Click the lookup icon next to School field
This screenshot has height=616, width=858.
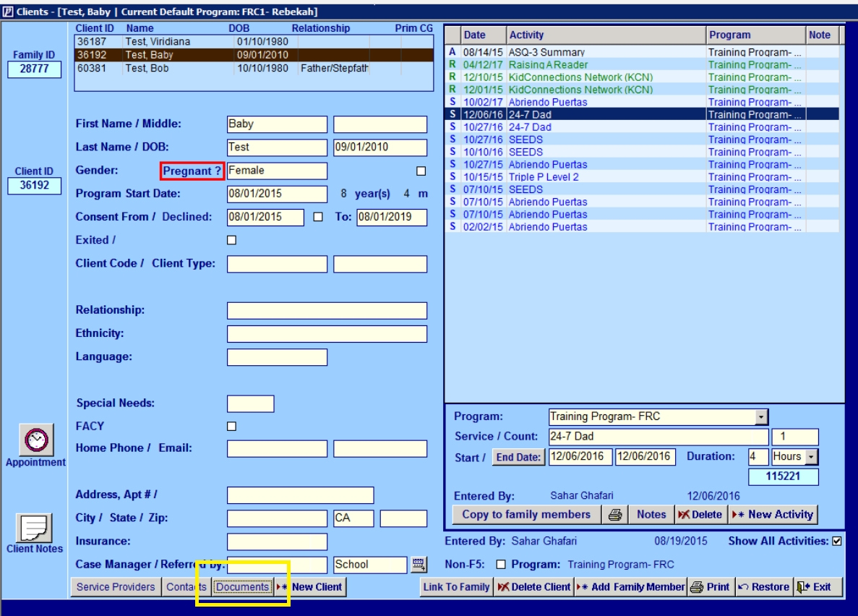(x=419, y=565)
